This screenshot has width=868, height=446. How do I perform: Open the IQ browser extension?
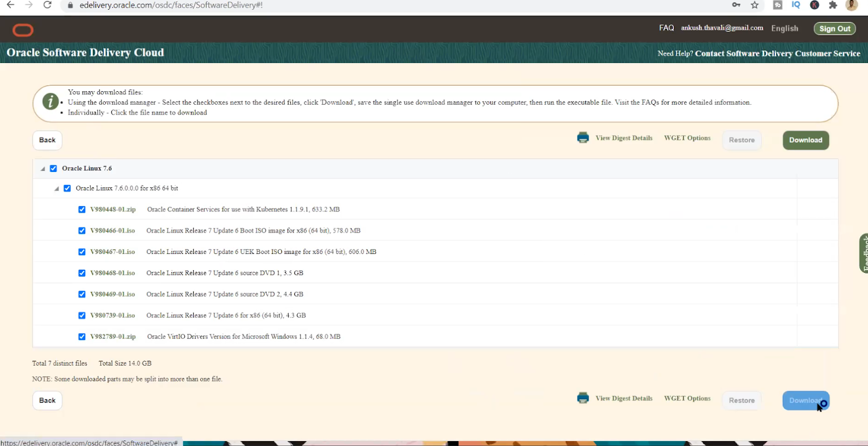(796, 5)
